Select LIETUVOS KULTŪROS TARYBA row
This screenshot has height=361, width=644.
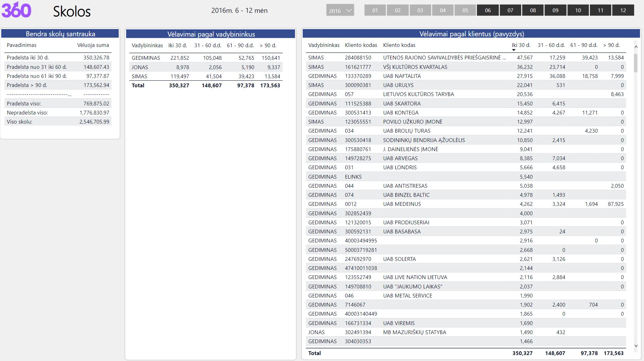tap(466, 94)
